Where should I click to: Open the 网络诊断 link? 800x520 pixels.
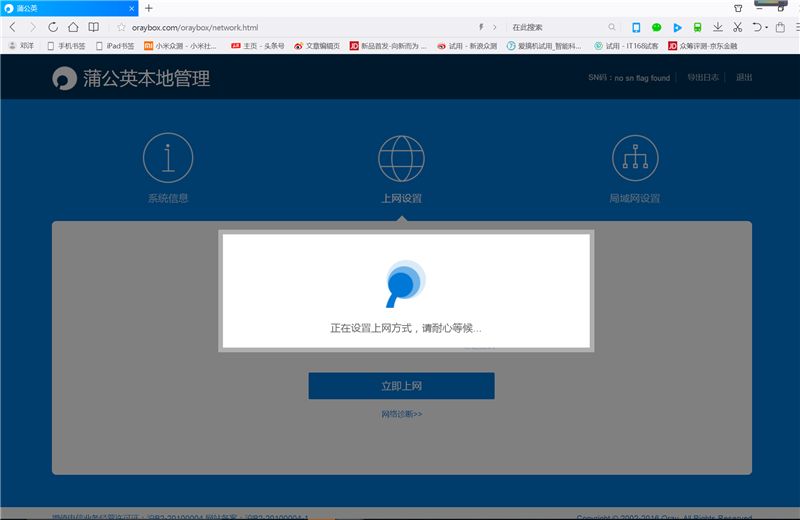401,413
